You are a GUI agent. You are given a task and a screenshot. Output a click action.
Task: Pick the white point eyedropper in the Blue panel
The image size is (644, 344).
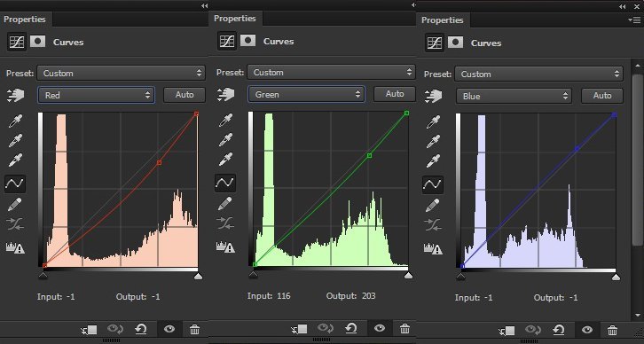pyautogui.click(x=433, y=161)
